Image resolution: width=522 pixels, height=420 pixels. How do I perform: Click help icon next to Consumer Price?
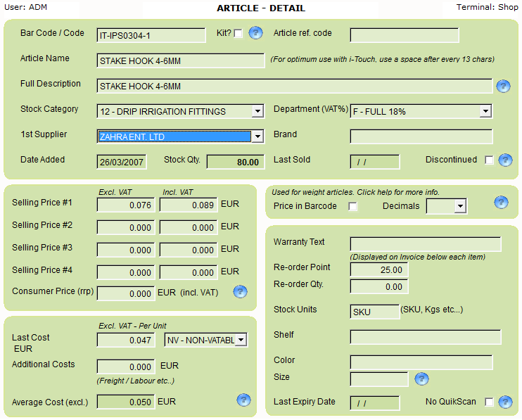(240, 291)
